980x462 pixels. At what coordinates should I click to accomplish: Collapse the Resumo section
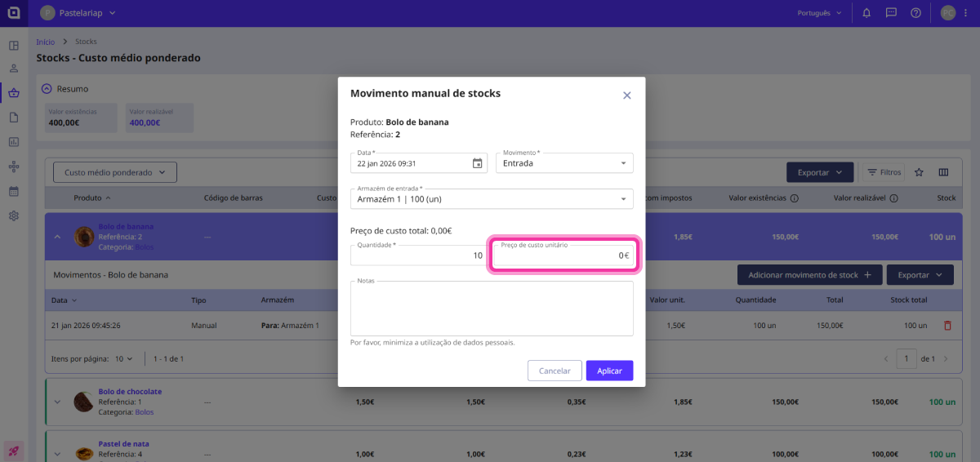(x=47, y=89)
